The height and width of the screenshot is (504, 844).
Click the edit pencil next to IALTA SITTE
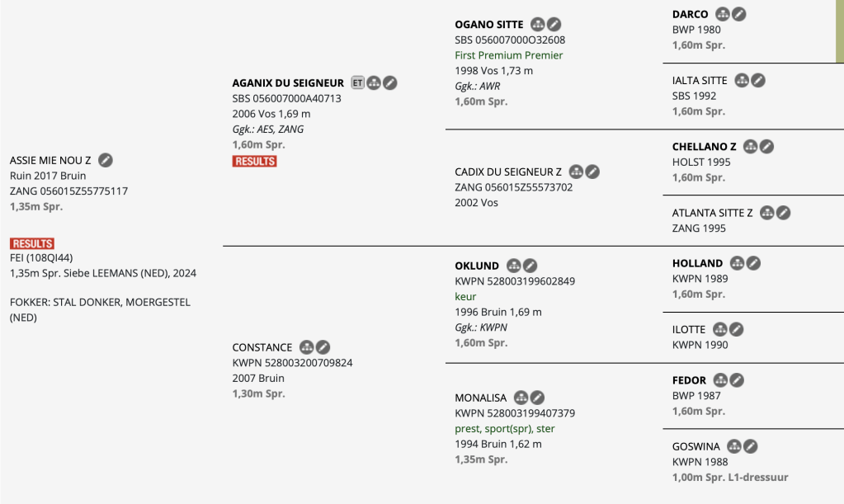758,80
